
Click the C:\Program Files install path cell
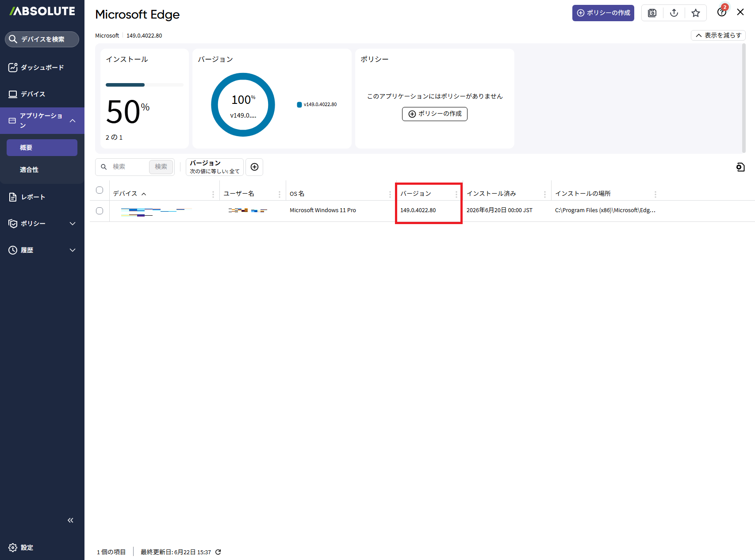point(605,210)
